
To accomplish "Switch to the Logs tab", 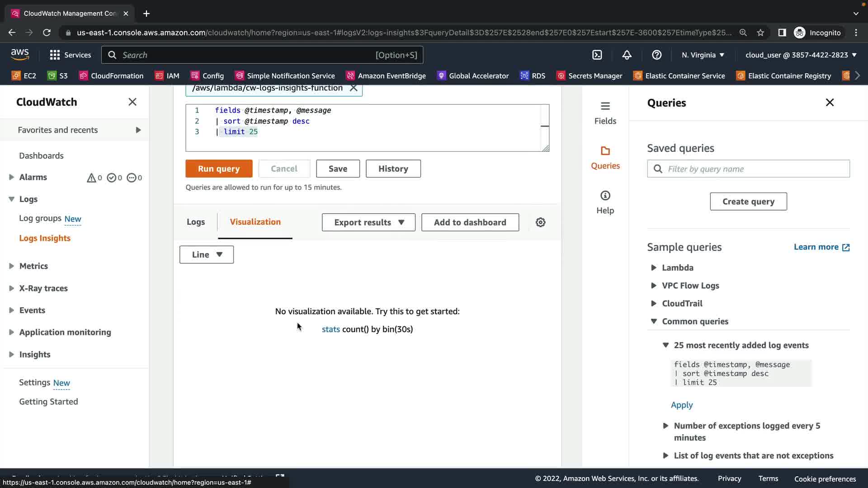I will coord(196,222).
